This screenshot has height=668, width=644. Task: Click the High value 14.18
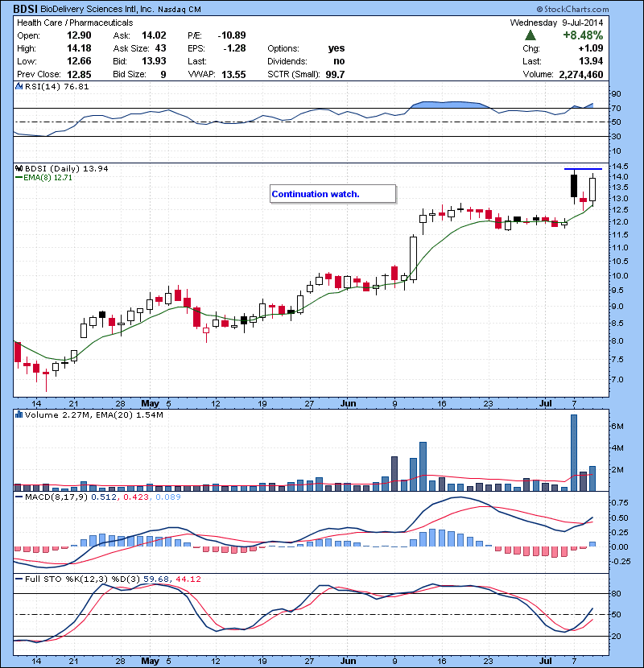click(x=79, y=48)
